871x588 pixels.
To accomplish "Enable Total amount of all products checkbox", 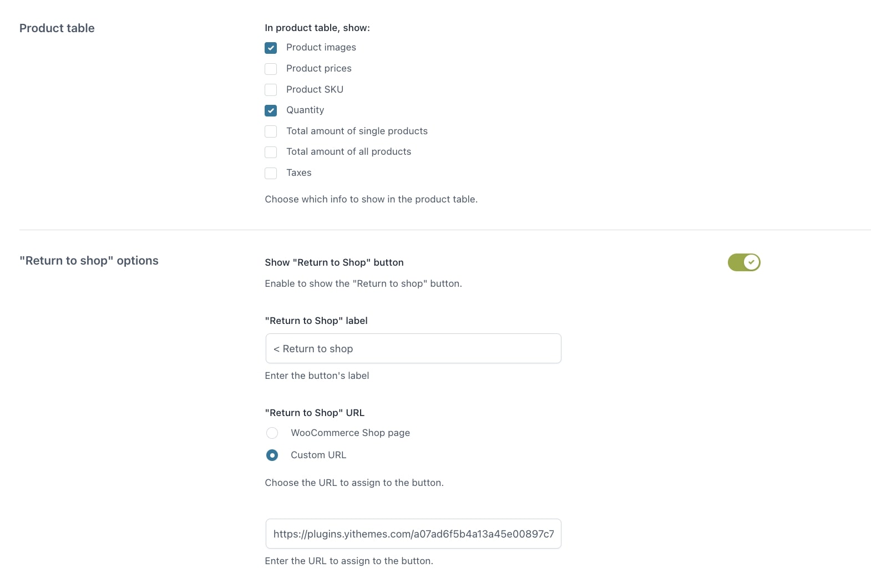I will (x=271, y=152).
